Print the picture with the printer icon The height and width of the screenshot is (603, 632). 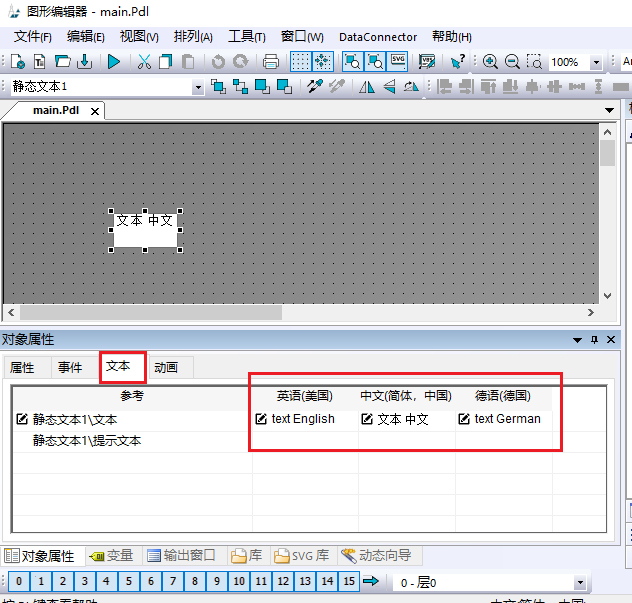[x=271, y=62]
